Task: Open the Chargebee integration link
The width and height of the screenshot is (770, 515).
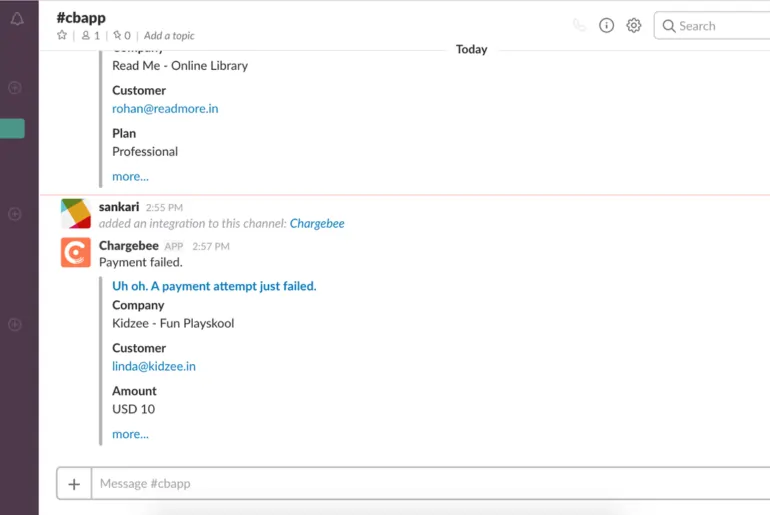Action: click(317, 223)
